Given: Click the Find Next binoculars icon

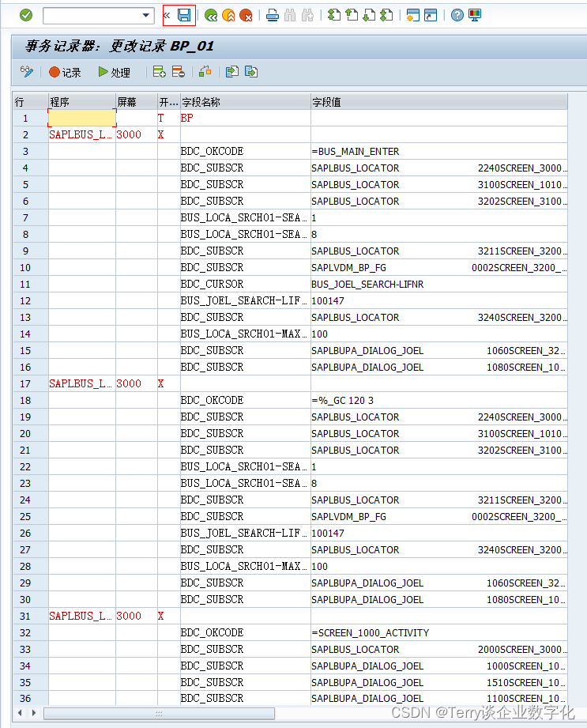Looking at the screenshot, I should [307, 16].
